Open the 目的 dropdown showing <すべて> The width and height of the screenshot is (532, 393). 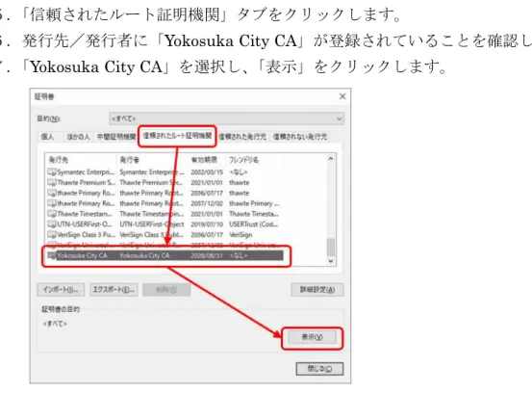point(226,118)
